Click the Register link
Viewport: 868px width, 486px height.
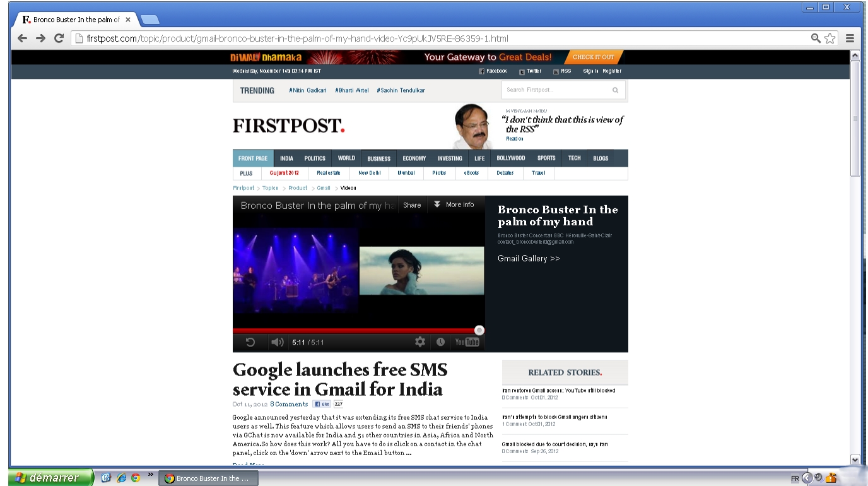click(x=612, y=71)
